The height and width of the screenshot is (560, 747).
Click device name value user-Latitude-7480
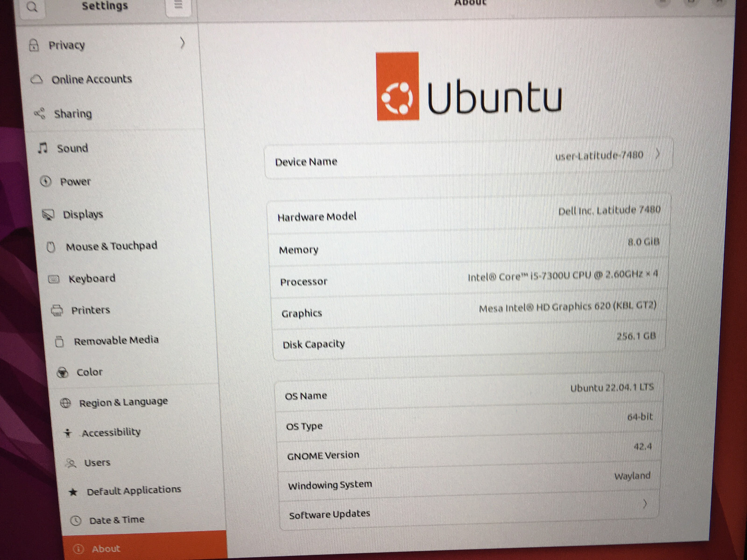[x=599, y=155]
